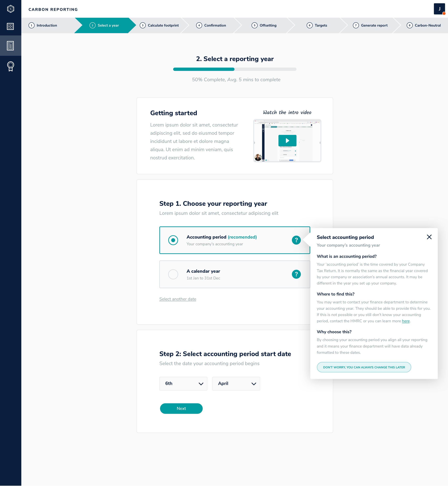Open the dashboard grid icon in sidebar
This screenshot has height=486, width=448.
click(10, 26)
